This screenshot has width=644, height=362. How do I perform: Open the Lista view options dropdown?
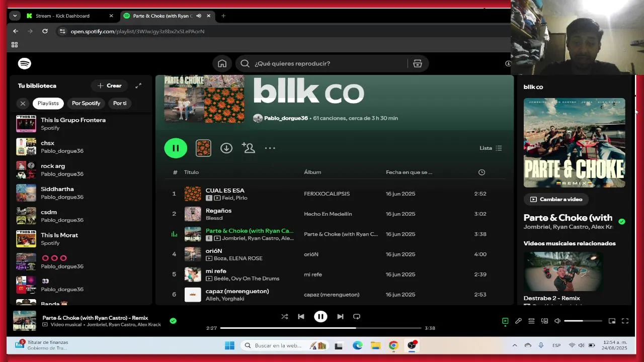point(491,148)
